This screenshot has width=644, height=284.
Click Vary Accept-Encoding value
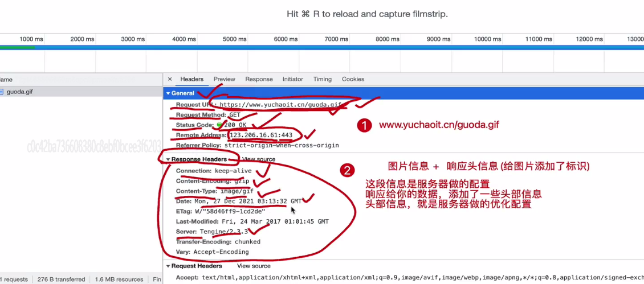pos(221,252)
